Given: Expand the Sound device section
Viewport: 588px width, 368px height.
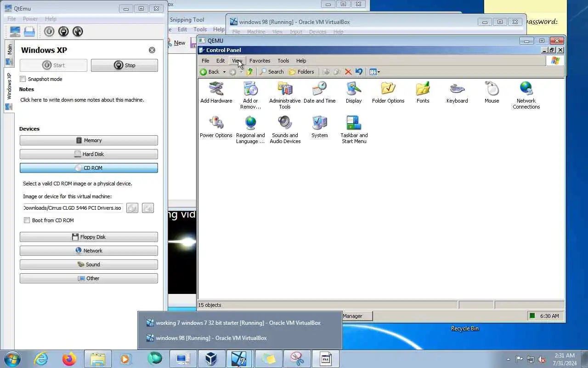Looking at the screenshot, I should click(x=89, y=264).
